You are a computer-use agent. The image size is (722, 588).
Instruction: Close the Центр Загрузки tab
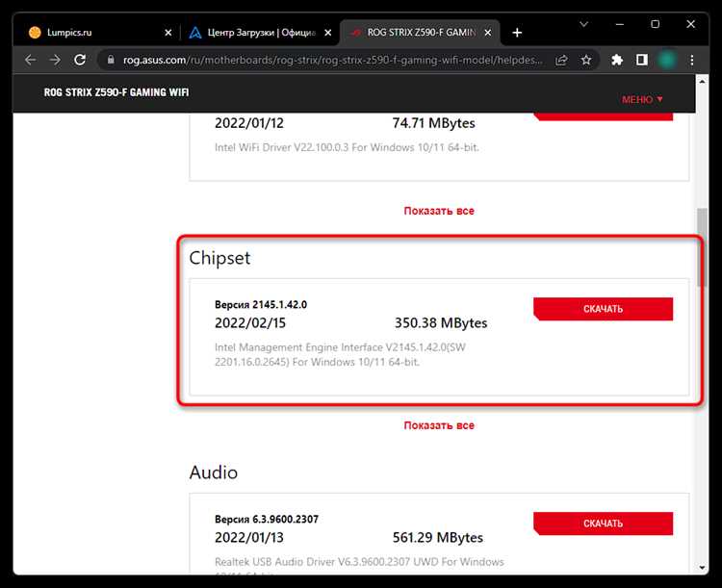[x=328, y=33]
